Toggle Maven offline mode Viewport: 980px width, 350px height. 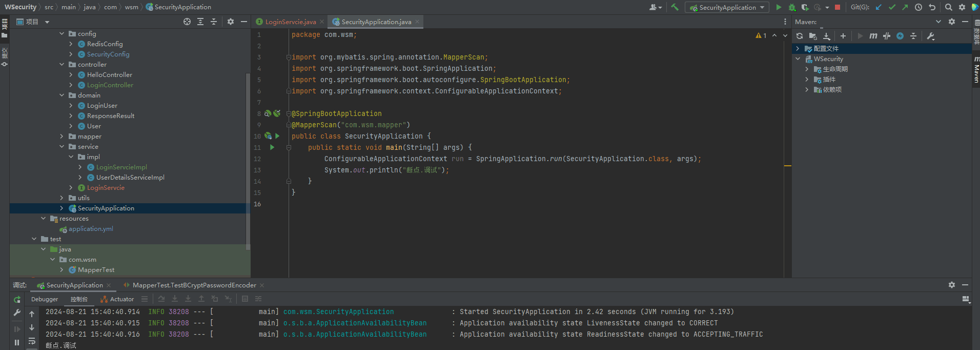tap(887, 36)
